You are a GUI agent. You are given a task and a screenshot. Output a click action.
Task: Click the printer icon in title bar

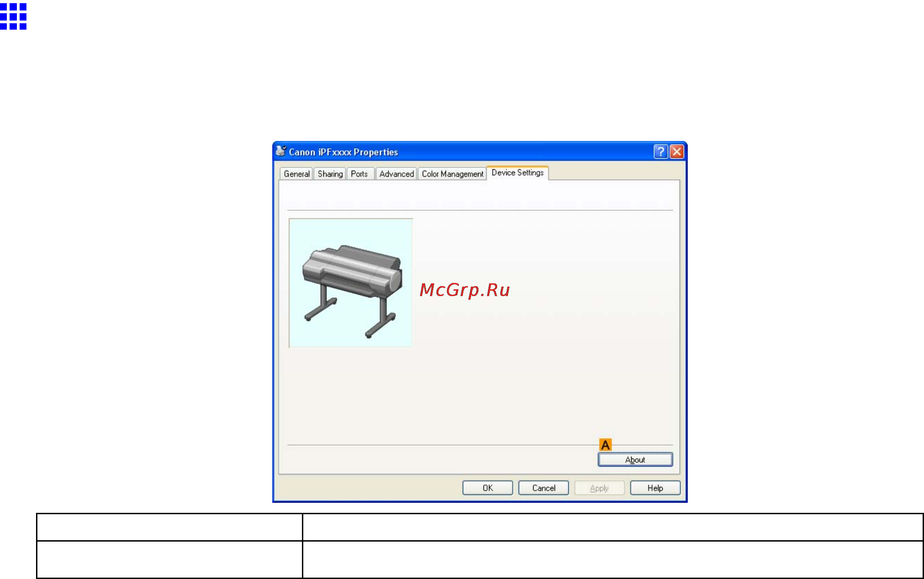[x=281, y=151]
